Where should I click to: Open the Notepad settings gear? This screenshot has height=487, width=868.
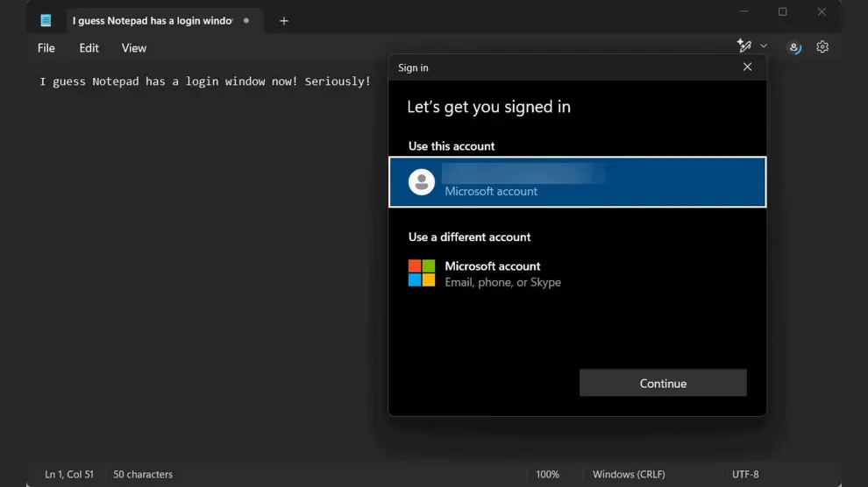(822, 47)
